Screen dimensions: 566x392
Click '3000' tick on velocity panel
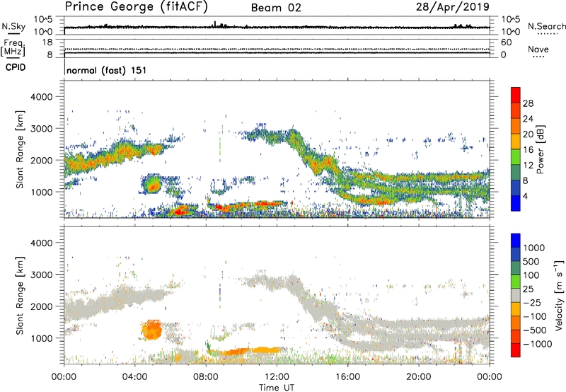coord(41,275)
